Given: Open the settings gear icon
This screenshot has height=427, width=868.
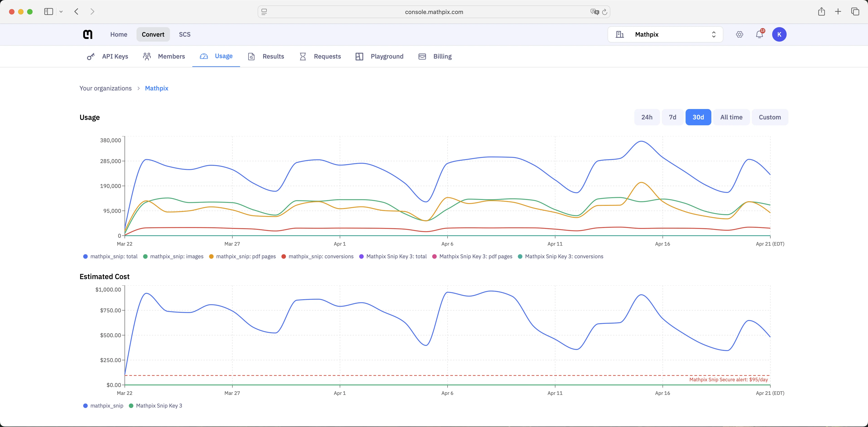Looking at the screenshot, I should (x=739, y=34).
